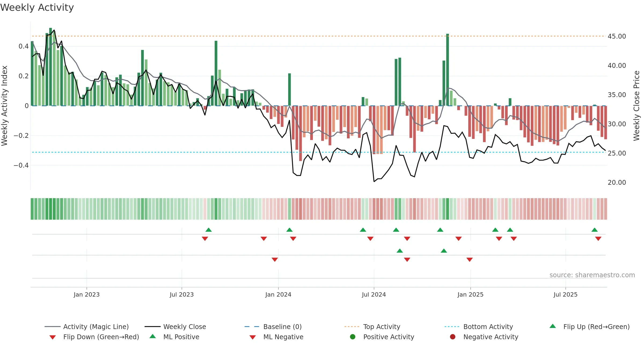This screenshot has width=644, height=362.
Task: Click the Weekly Close Price axis title
Action: coord(636,106)
